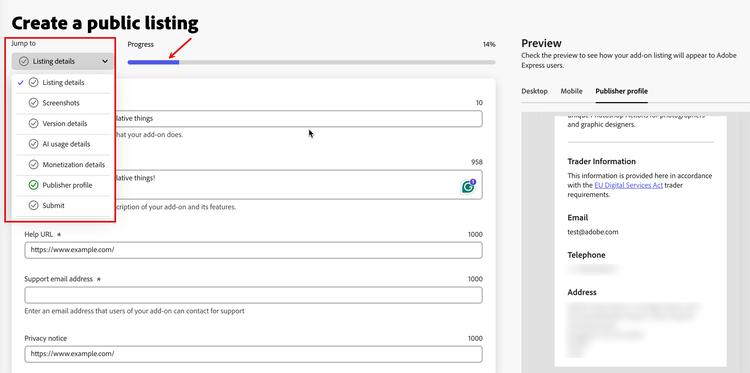Jump to the Screenshots section
The image size is (750, 373).
click(63, 103)
